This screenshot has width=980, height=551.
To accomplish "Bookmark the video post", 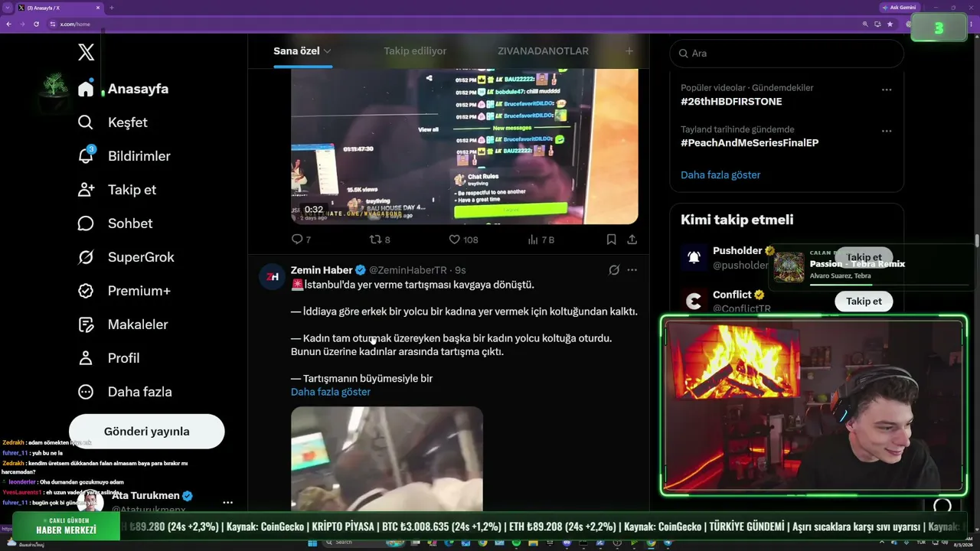I will tap(611, 240).
